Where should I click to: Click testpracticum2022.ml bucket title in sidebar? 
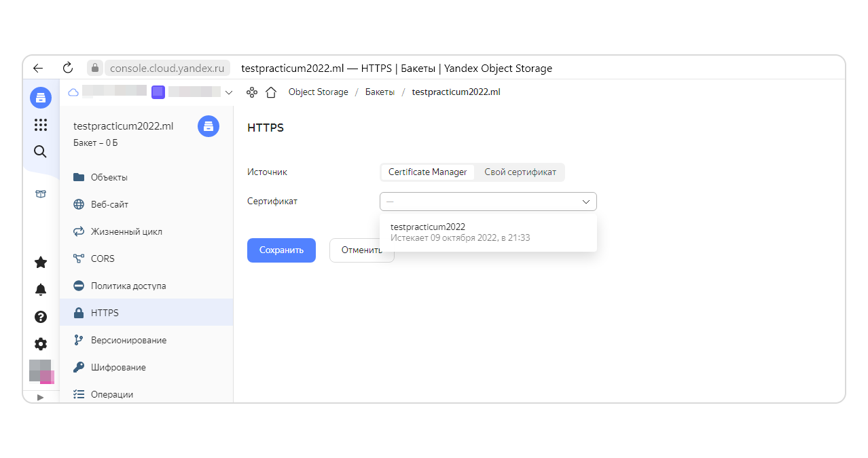pos(124,126)
